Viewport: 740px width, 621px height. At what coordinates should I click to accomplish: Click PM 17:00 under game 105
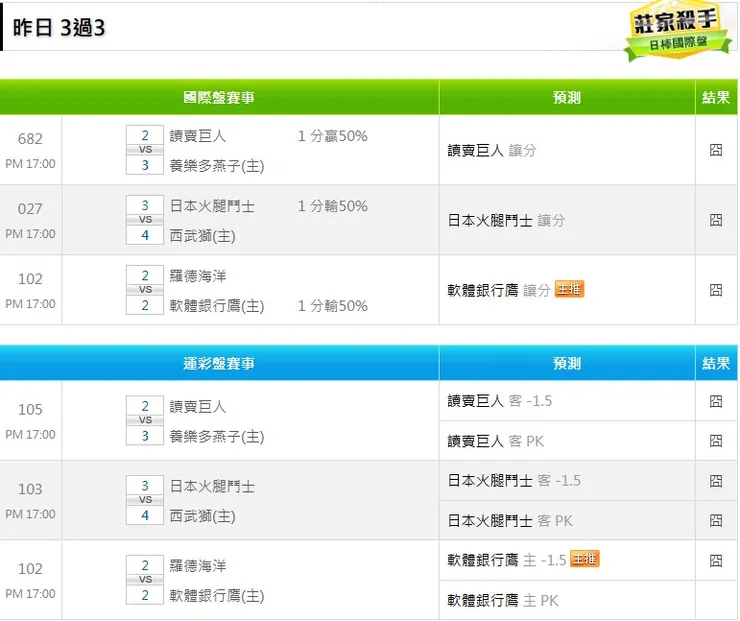click(30, 435)
